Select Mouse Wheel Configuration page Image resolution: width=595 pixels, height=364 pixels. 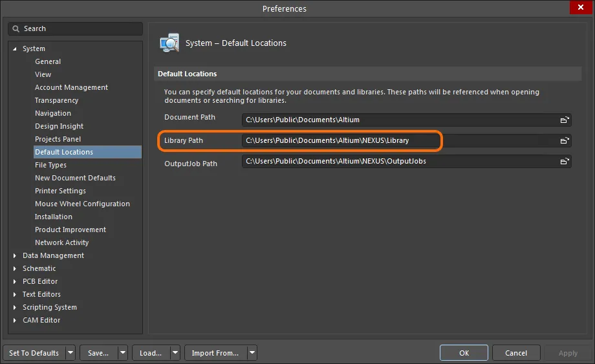(82, 204)
